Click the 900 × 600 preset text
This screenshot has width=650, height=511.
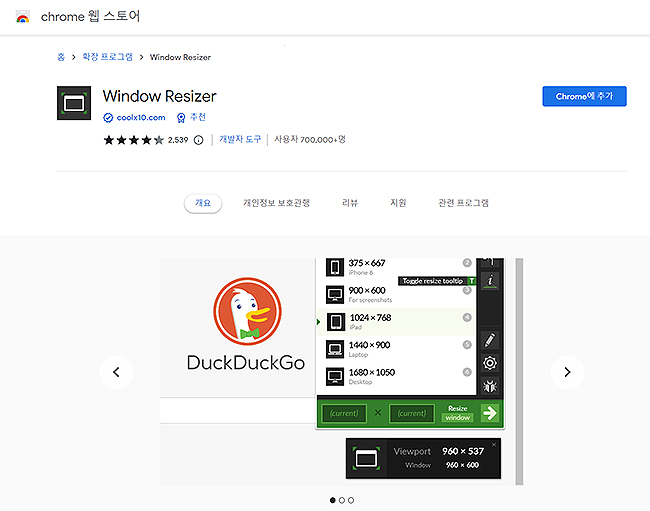click(x=367, y=290)
